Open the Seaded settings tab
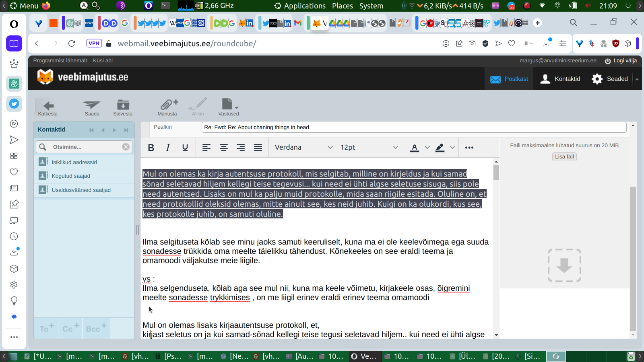 tap(610, 79)
